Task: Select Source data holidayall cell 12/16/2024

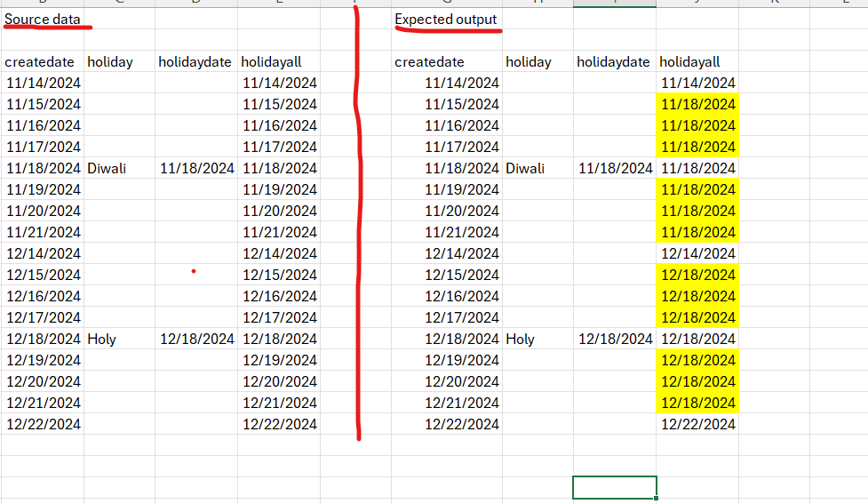Action: point(279,296)
